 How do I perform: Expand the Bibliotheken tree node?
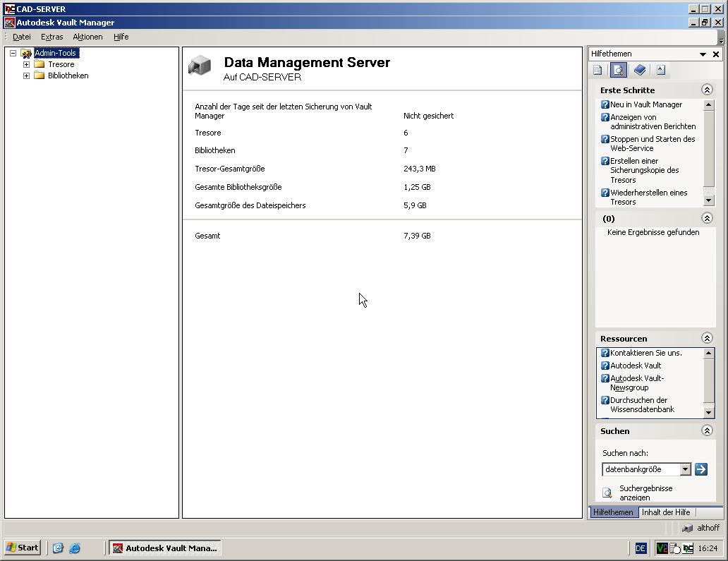[x=27, y=76]
